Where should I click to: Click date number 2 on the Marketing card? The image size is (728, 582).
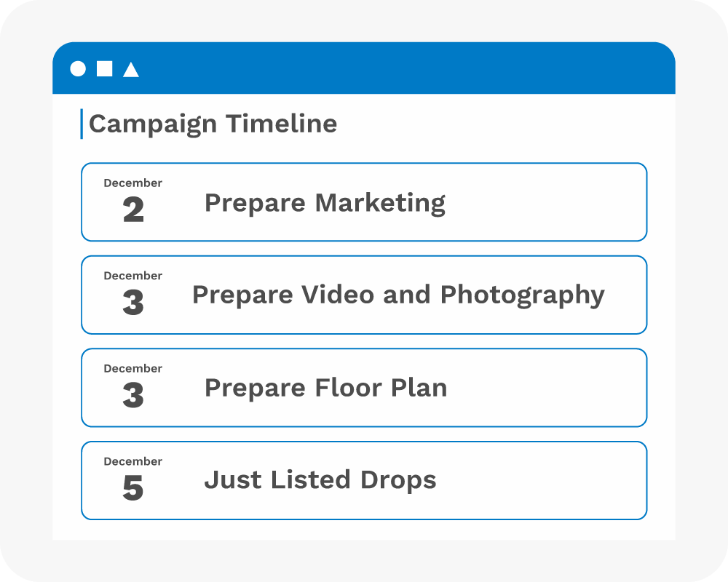[x=133, y=210]
